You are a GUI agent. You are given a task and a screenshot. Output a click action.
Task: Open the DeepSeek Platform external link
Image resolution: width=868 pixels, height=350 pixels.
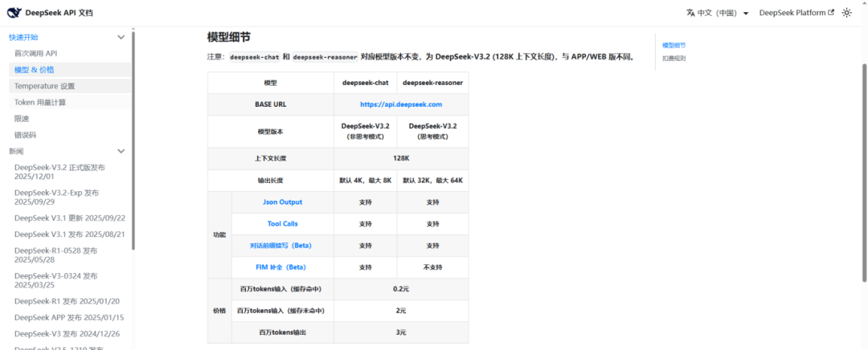[796, 13]
